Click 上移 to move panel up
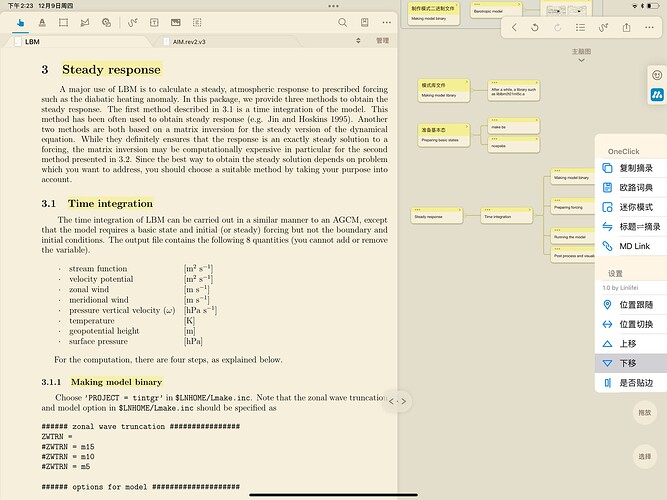 pos(631,343)
